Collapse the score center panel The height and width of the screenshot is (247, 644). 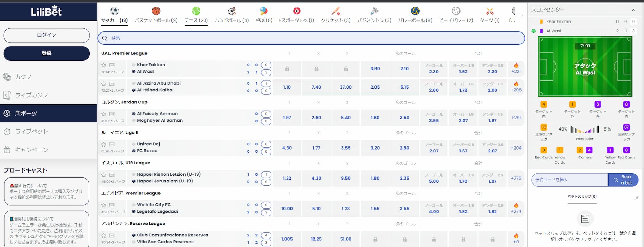pos(633,10)
